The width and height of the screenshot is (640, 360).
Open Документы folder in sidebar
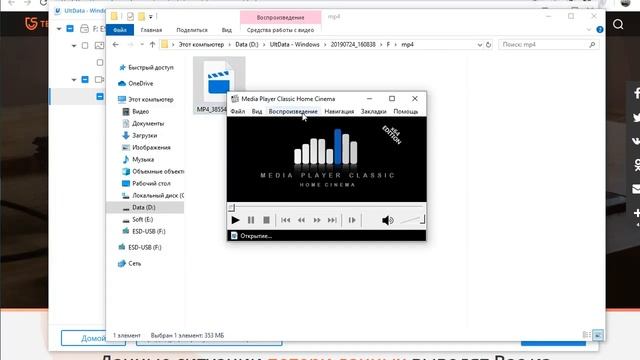tap(148, 123)
